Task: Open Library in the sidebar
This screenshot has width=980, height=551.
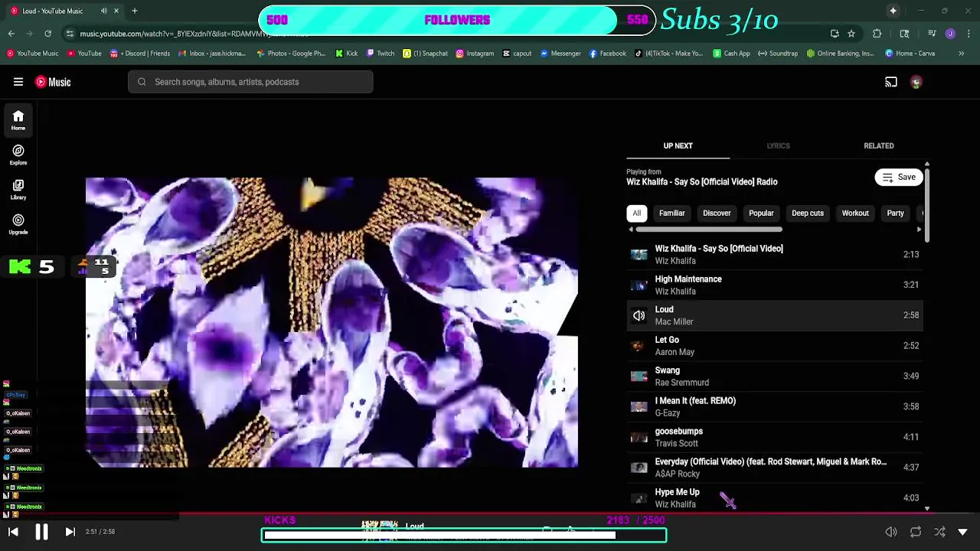Action: tap(18, 190)
